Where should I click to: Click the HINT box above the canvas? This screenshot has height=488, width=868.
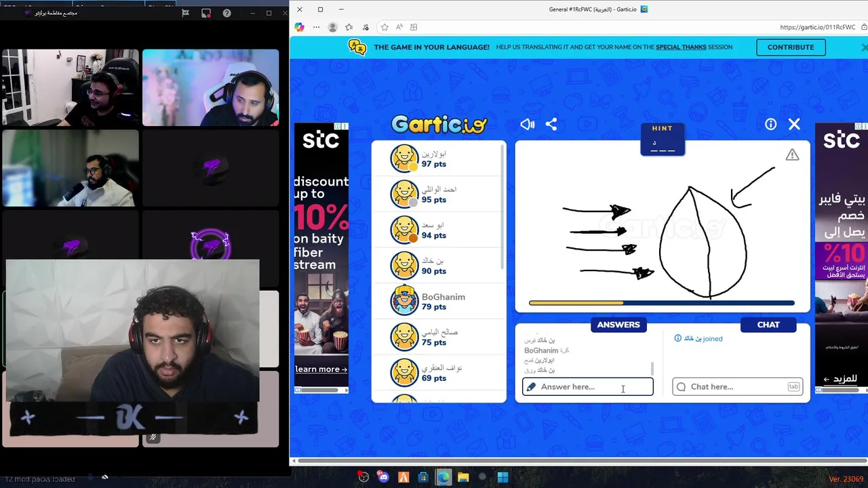[x=663, y=140]
